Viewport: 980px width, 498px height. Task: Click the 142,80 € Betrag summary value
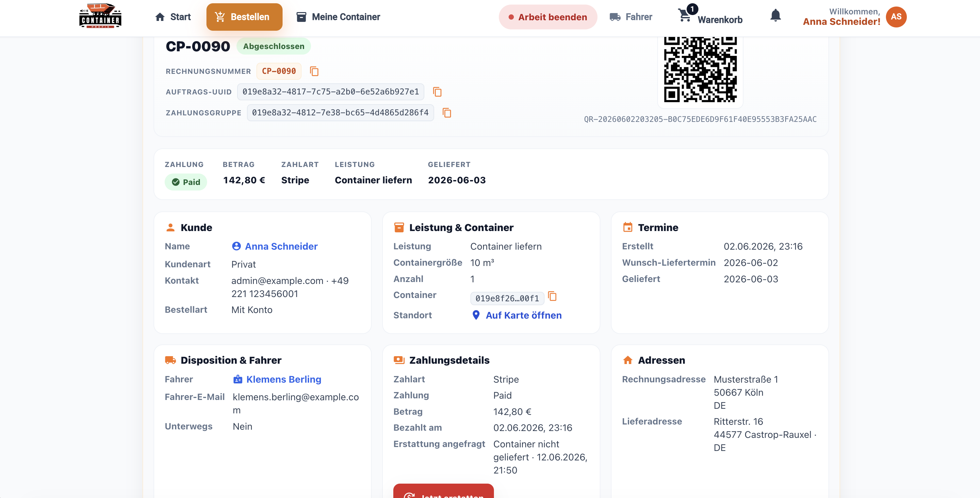(244, 180)
